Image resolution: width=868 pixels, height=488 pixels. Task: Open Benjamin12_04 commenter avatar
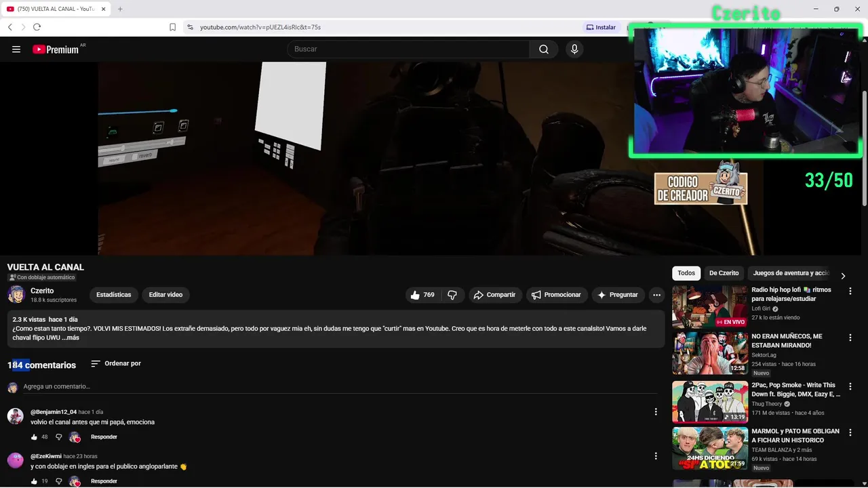[x=16, y=416]
